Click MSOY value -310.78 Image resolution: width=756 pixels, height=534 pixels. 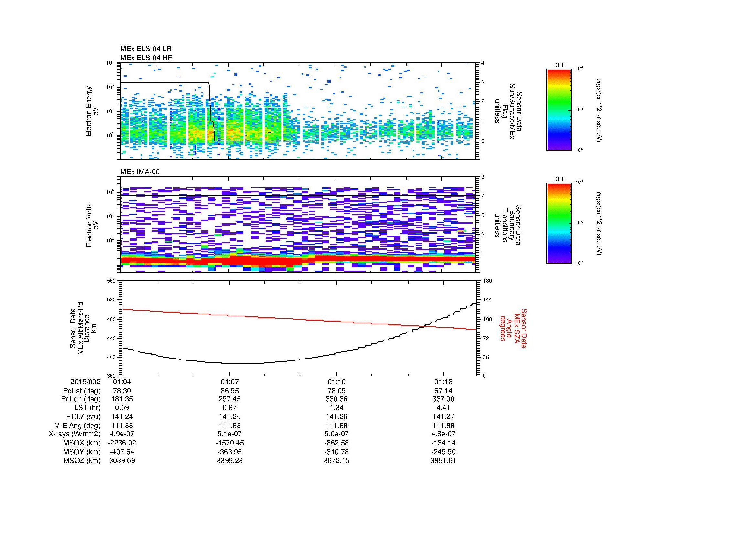coord(336,452)
